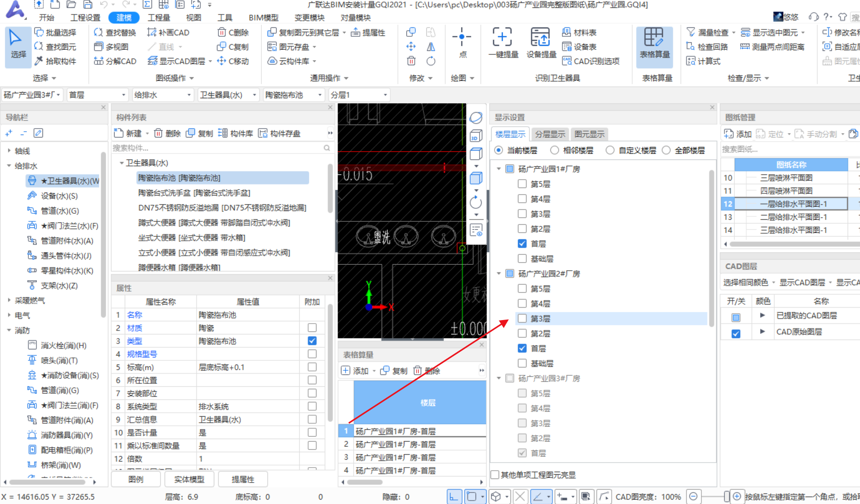Select 一层给排水平面图-1 drawing row
Image resolution: width=860 pixels, height=504 pixels.
pos(791,204)
